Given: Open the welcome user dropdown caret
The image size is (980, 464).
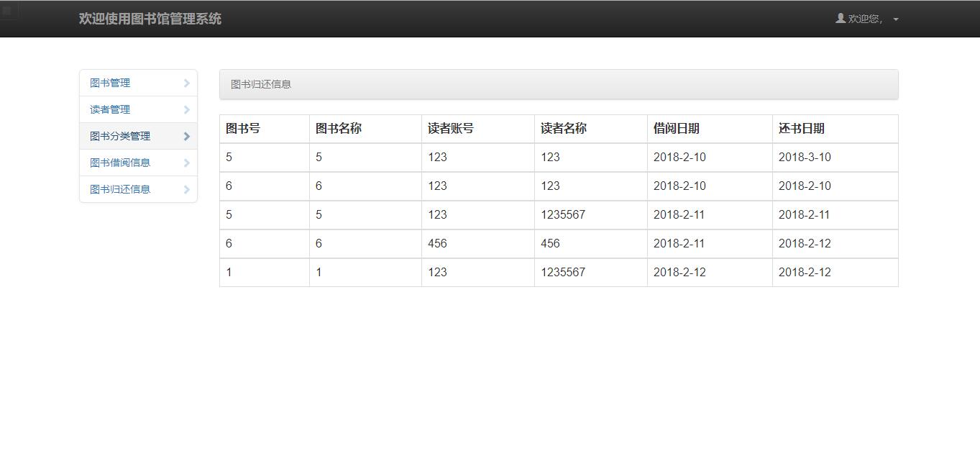Looking at the screenshot, I should (x=896, y=19).
